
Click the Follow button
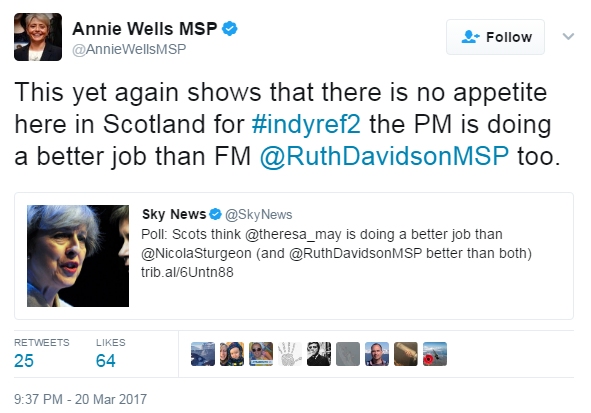495,37
